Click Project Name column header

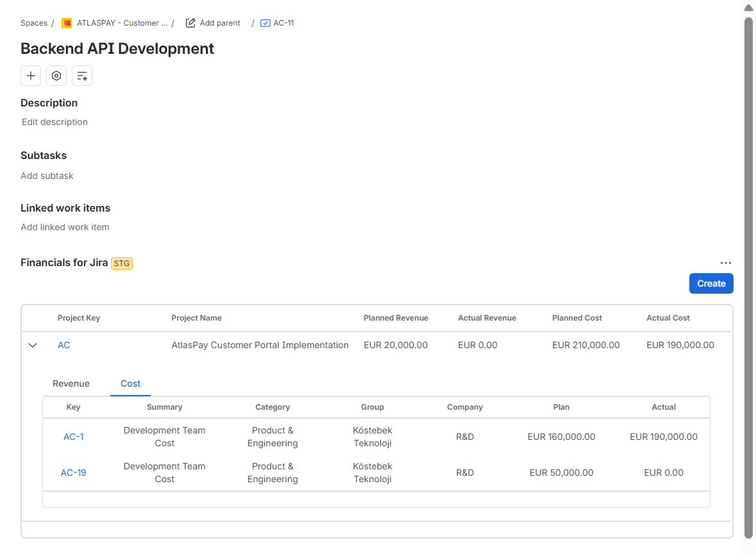click(x=196, y=318)
